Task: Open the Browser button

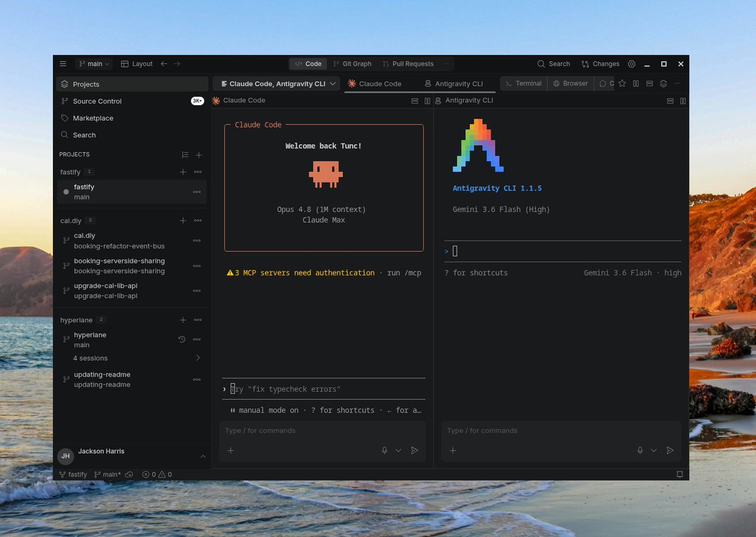Action: pyautogui.click(x=571, y=83)
